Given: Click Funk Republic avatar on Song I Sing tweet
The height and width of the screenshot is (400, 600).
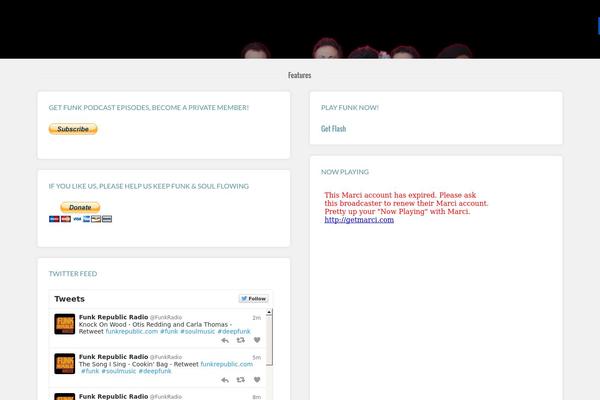Looking at the screenshot, I should (x=65, y=364).
